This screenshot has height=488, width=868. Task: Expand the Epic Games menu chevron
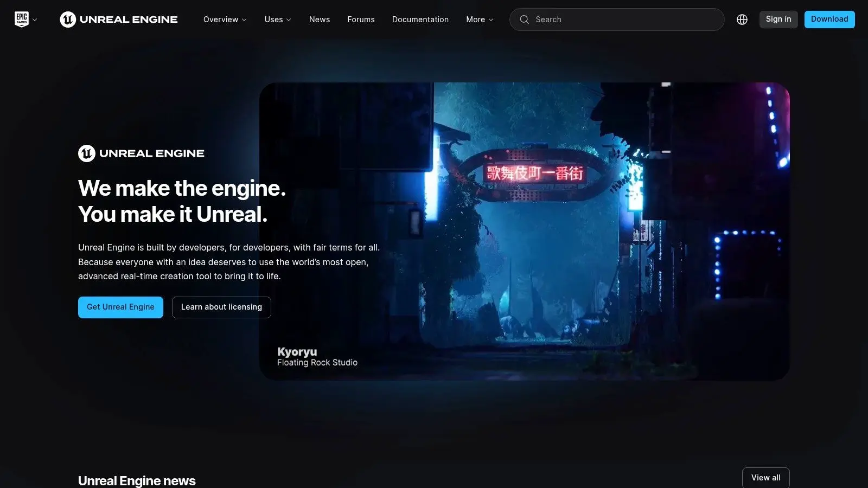pos(35,20)
